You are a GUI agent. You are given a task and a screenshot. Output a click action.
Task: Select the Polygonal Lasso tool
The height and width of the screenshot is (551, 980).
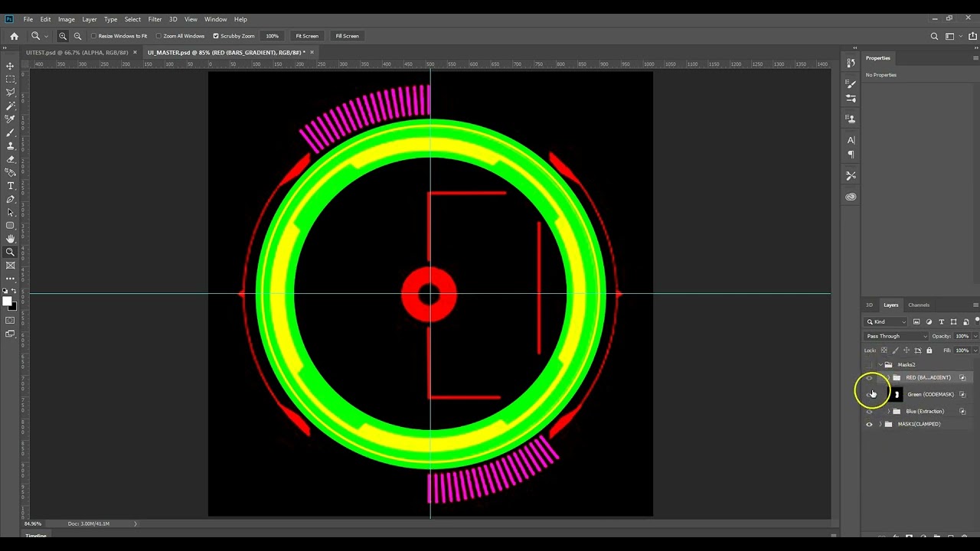pos(11,92)
